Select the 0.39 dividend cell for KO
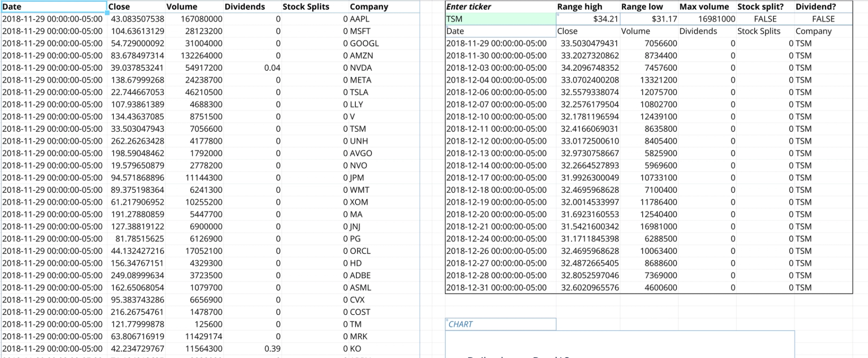Viewport: 868px width, 358px height. pos(252,348)
